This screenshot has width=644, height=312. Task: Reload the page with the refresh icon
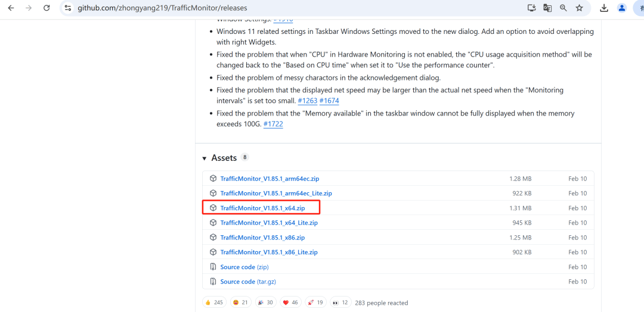tap(47, 8)
